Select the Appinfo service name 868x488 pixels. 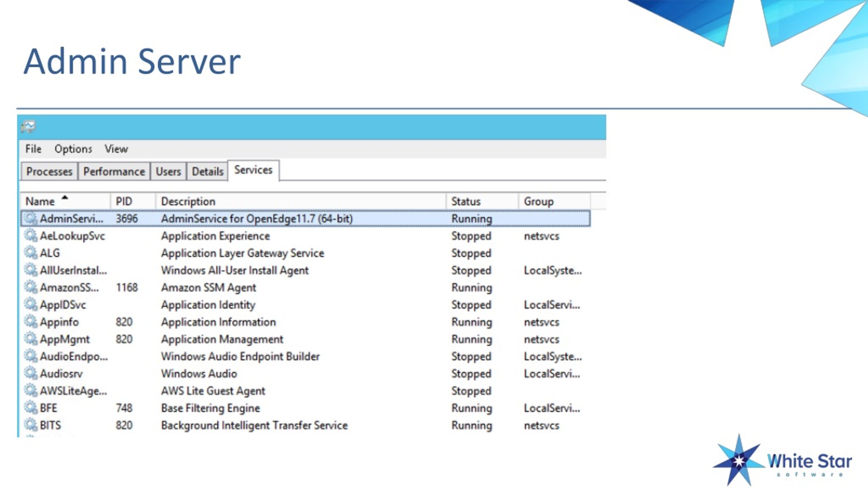pyautogui.click(x=59, y=322)
